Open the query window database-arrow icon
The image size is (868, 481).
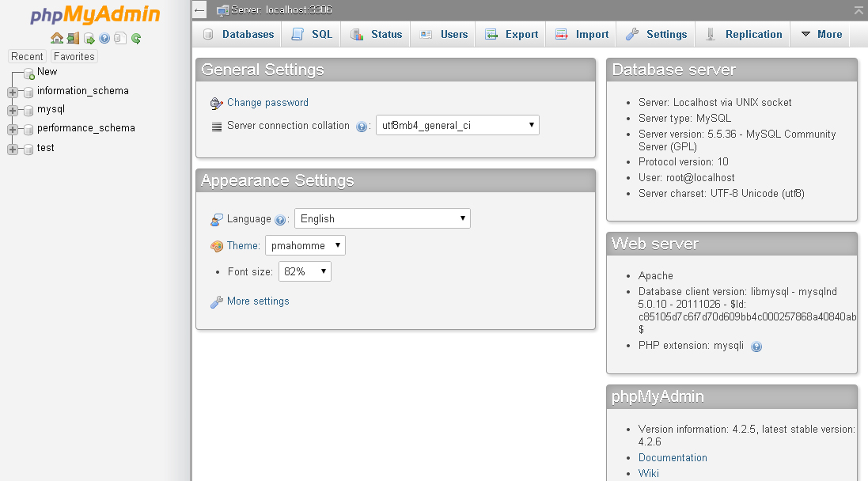click(x=89, y=38)
